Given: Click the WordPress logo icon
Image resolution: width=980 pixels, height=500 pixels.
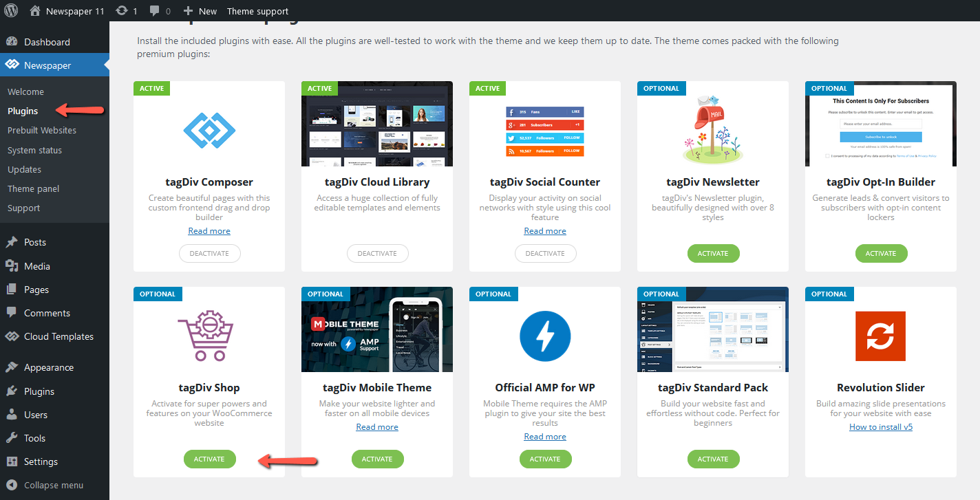Looking at the screenshot, I should click(11, 11).
